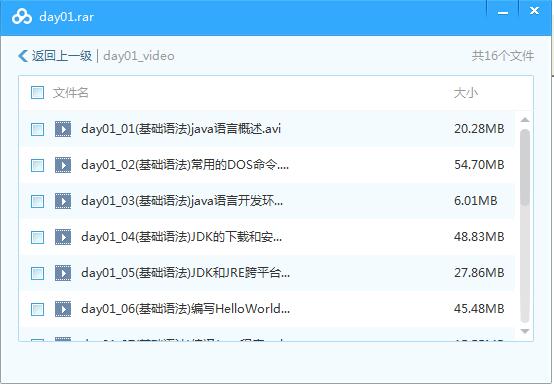Screen dimensions: 554x387
Task: Check the box for day01_06 编写HelloWorld
Action: pos(37,309)
